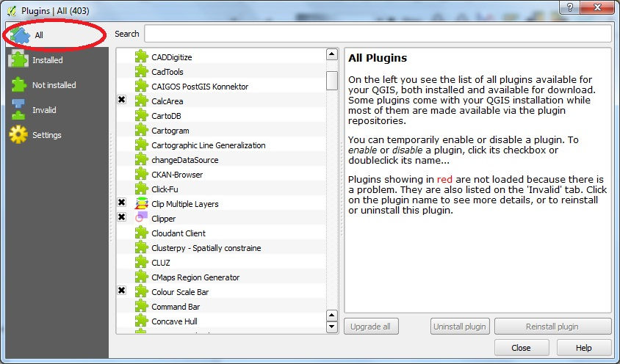
Task: Select the CADDigitize plugin name
Action: point(172,57)
